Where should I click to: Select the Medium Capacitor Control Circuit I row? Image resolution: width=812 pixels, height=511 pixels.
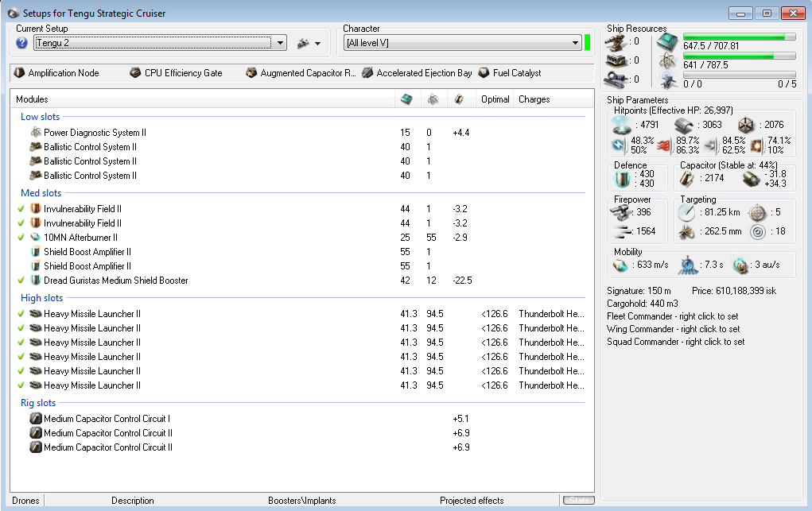click(x=302, y=419)
